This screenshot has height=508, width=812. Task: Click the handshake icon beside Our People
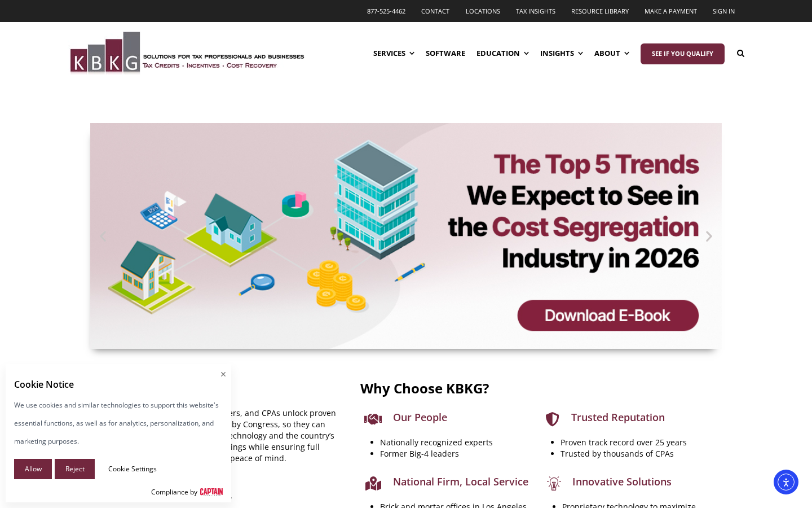373,419
